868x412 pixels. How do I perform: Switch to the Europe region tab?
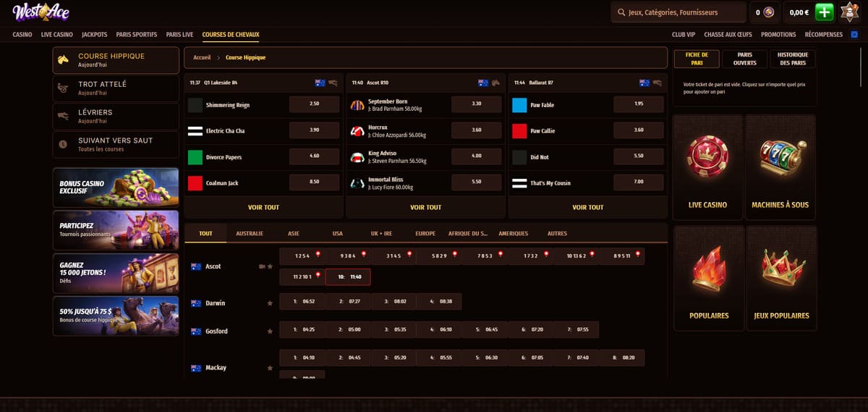point(425,234)
